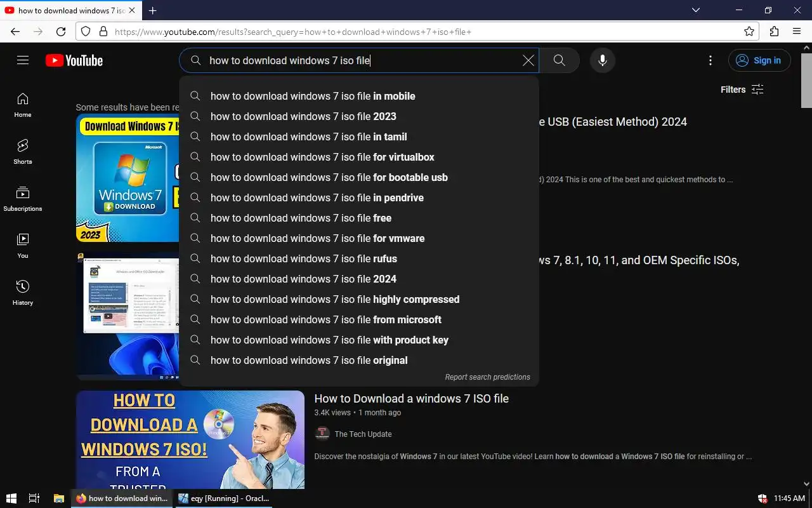
Task: Choose the suggestion ending 'rufus'
Action: pos(359,258)
